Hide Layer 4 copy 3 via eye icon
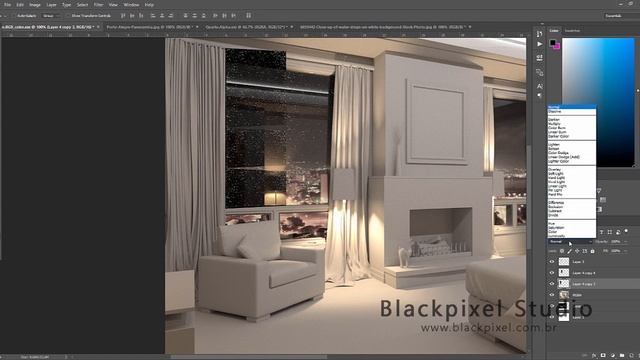Viewport: 640px width, 360px height. (552, 284)
